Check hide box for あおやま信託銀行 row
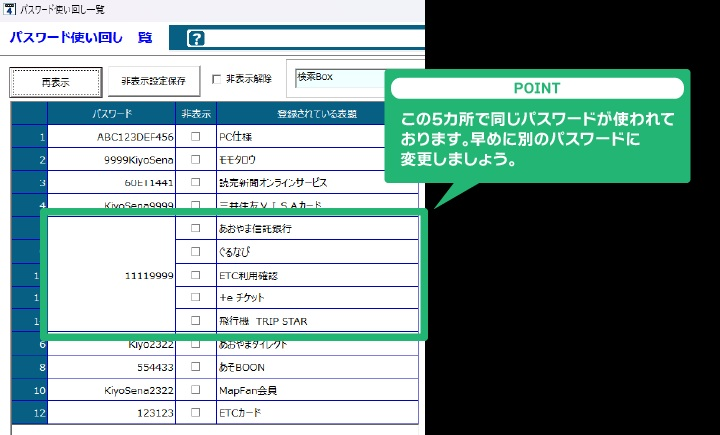 (x=196, y=228)
